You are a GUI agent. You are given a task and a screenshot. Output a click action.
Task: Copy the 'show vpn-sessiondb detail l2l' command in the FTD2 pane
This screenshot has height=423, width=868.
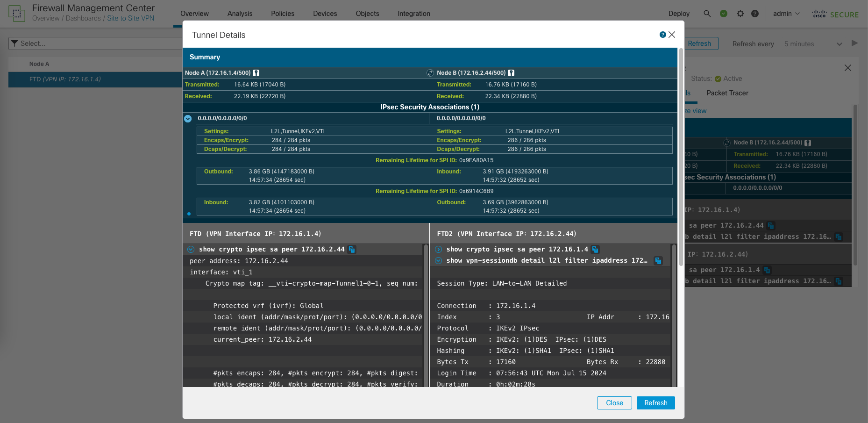(658, 261)
